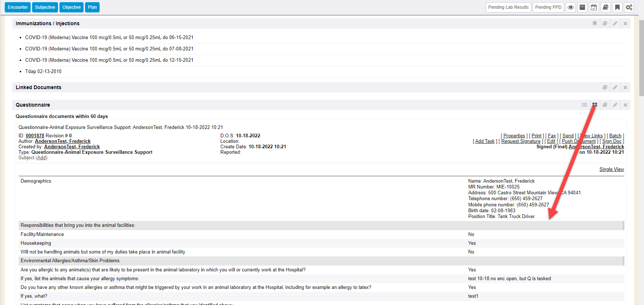The height and width of the screenshot is (305, 644).
Task: Click the bookmark icon in top toolbar
Action: [x=617, y=7]
